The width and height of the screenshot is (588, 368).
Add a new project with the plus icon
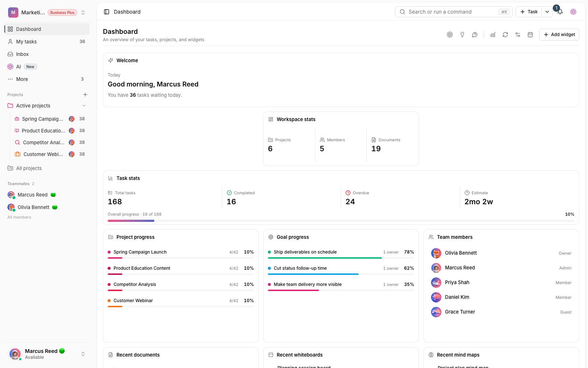click(85, 95)
